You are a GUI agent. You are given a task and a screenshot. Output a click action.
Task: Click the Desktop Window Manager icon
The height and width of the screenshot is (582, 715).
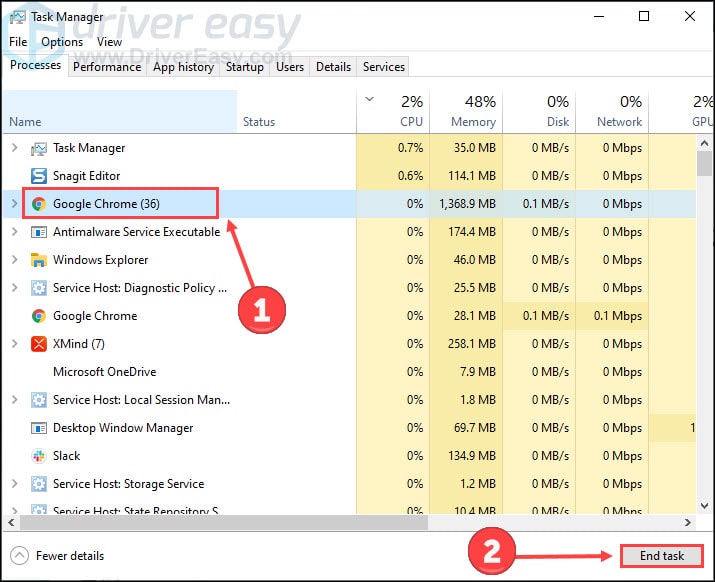[x=39, y=428]
